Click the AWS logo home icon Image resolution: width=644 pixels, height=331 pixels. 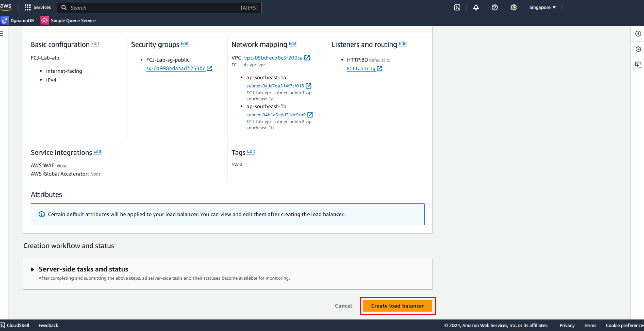pos(6,7)
